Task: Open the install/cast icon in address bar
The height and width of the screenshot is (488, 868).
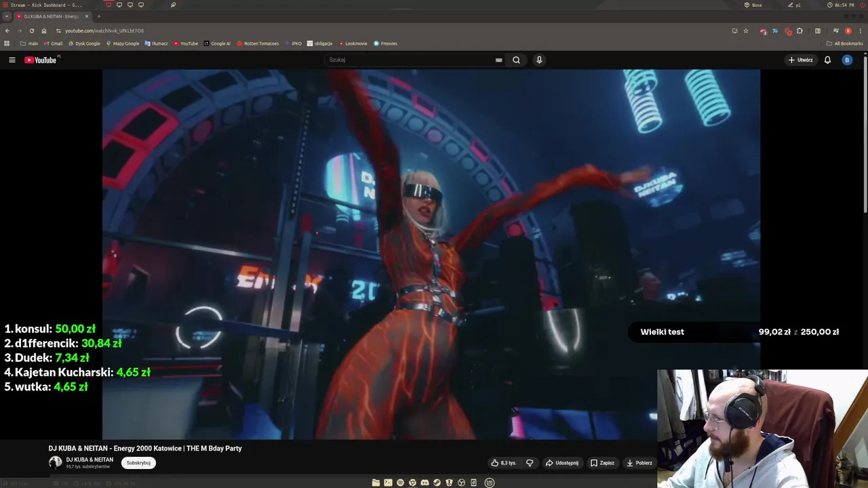Action: (x=734, y=30)
